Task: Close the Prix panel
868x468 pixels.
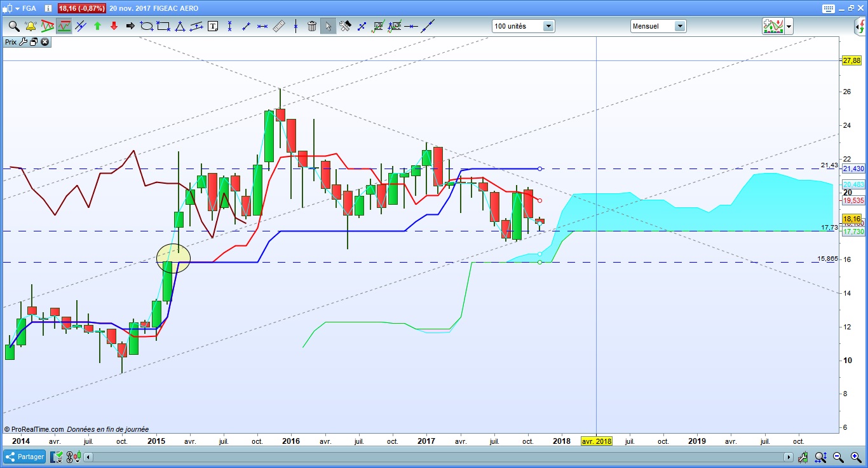Action: click(x=44, y=42)
